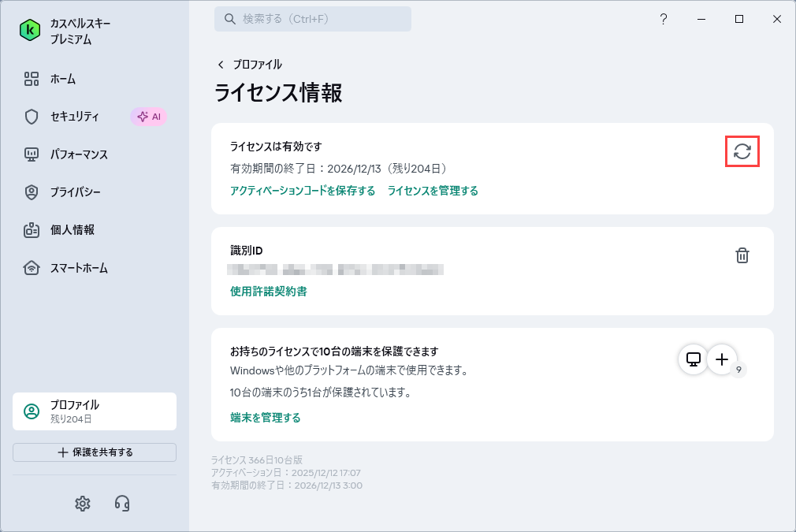The width and height of the screenshot is (796, 532).
Task: Open スマートホーム section
Action: tap(79, 267)
